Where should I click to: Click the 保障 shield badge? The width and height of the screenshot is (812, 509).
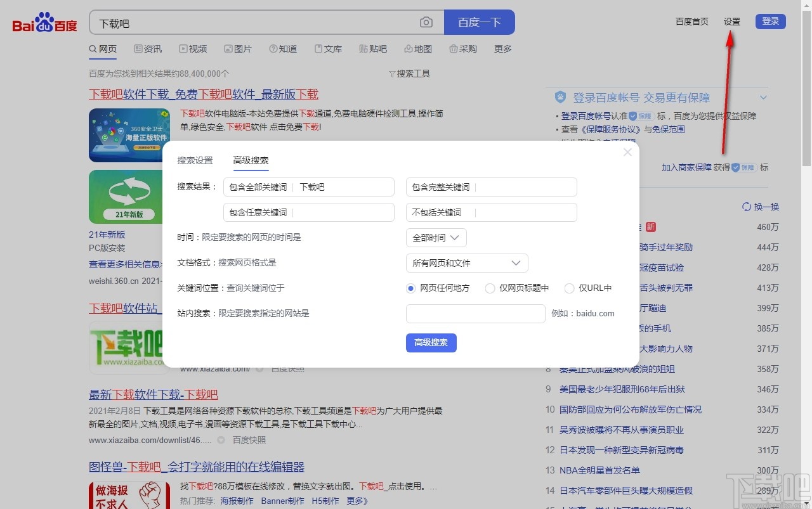[x=744, y=167]
